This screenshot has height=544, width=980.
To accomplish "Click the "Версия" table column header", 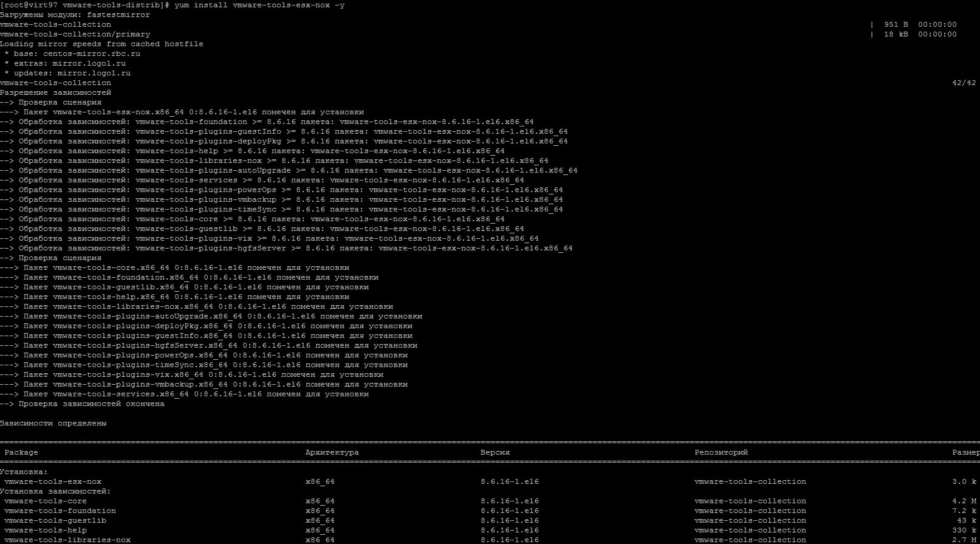I will tap(495, 452).
